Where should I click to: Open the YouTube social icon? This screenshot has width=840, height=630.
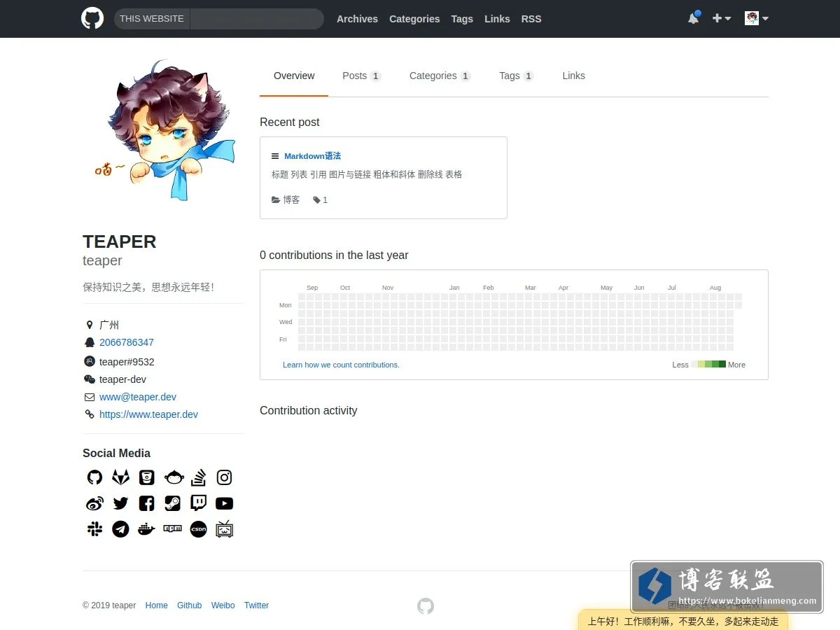coord(224,503)
